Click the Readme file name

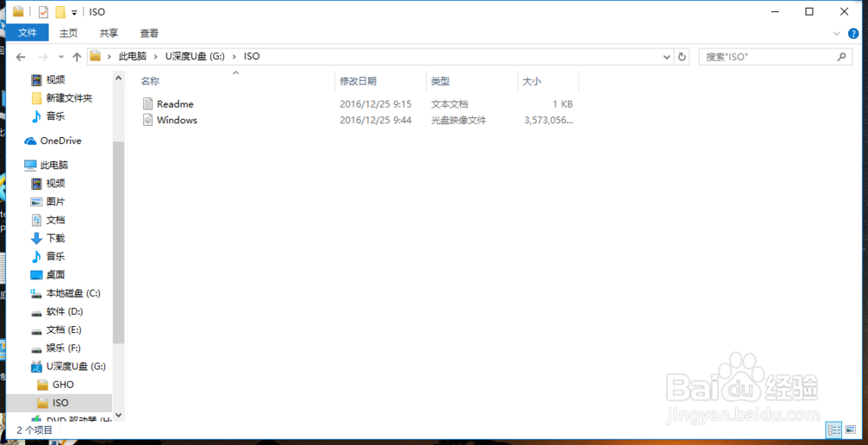pos(175,104)
